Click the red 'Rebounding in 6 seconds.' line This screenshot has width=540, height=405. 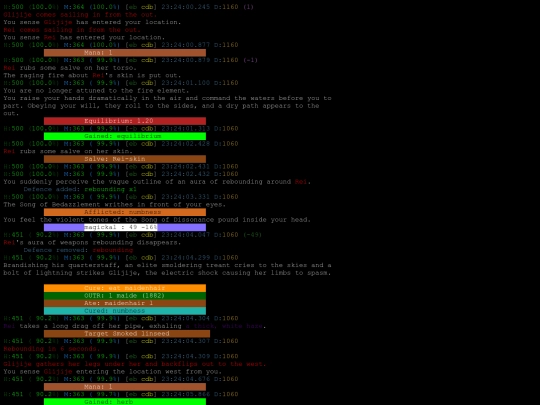(x=52, y=349)
